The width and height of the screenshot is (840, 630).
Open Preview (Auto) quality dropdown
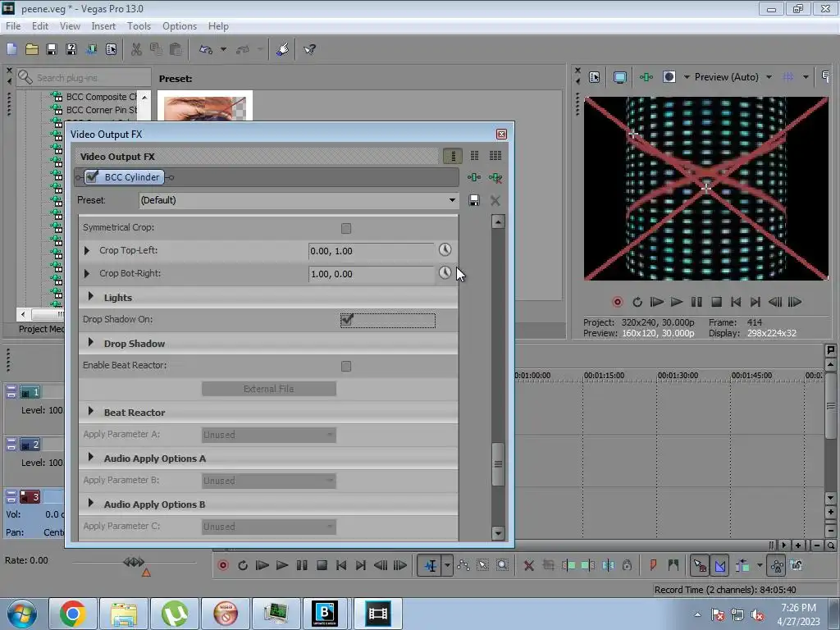click(769, 77)
